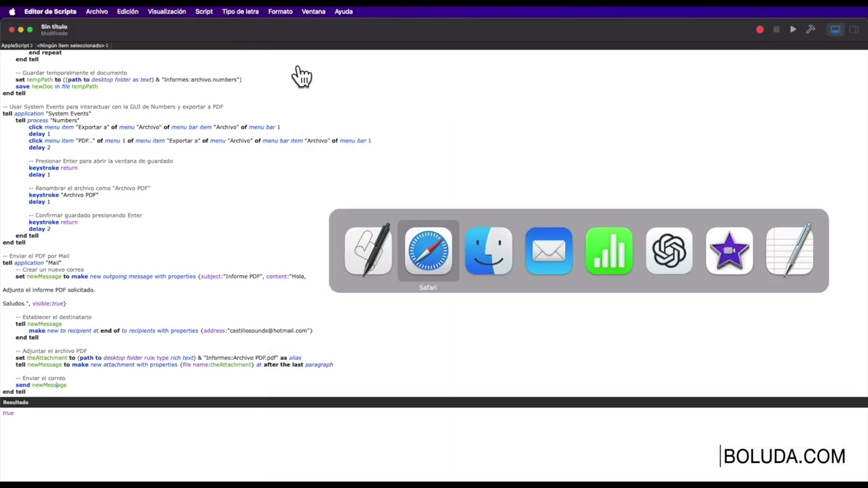The width and height of the screenshot is (868, 488).
Task: Click the tell newMessage to make attachment line
Action: 174,365
